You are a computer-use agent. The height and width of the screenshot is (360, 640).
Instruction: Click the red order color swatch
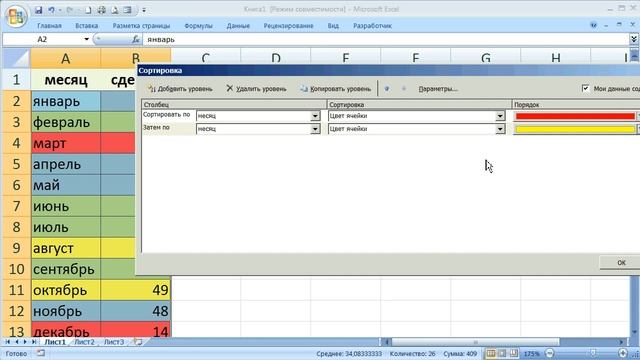(x=575, y=116)
